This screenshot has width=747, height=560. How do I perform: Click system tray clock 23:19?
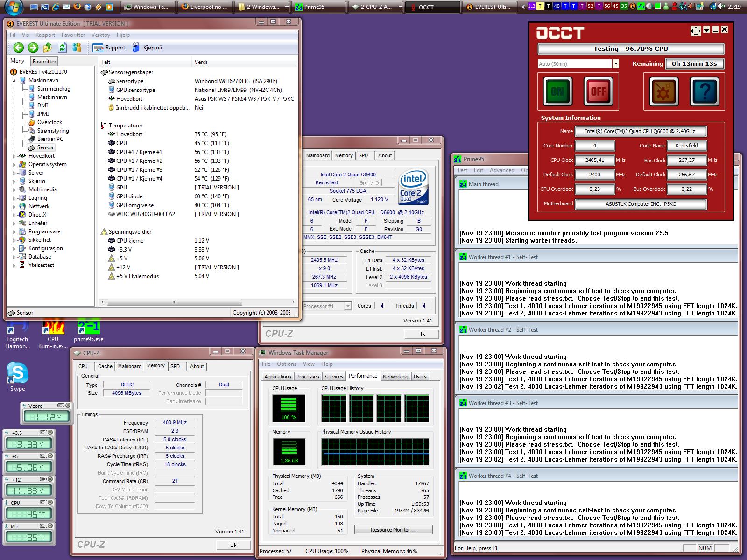[x=734, y=7]
